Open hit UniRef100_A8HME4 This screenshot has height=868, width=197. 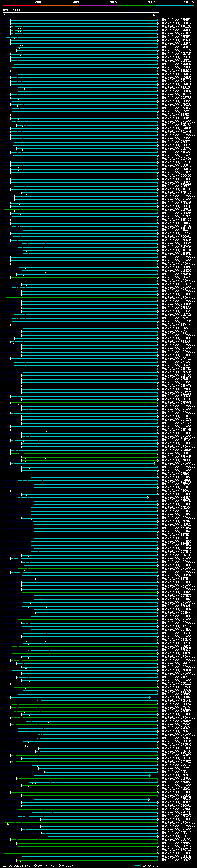point(177,20)
